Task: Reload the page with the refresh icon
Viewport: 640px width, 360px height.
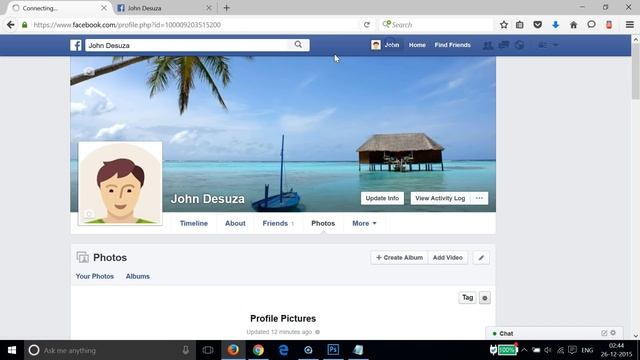Action: (367, 25)
